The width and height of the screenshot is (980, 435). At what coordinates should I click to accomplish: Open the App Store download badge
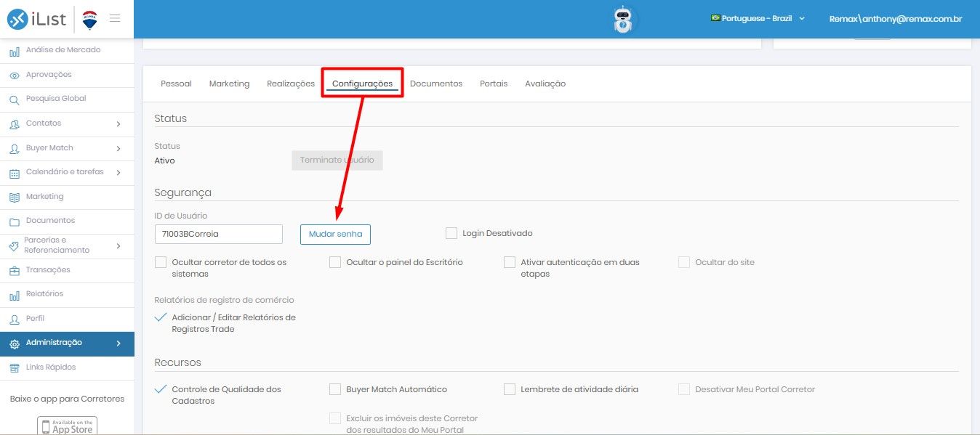click(67, 426)
